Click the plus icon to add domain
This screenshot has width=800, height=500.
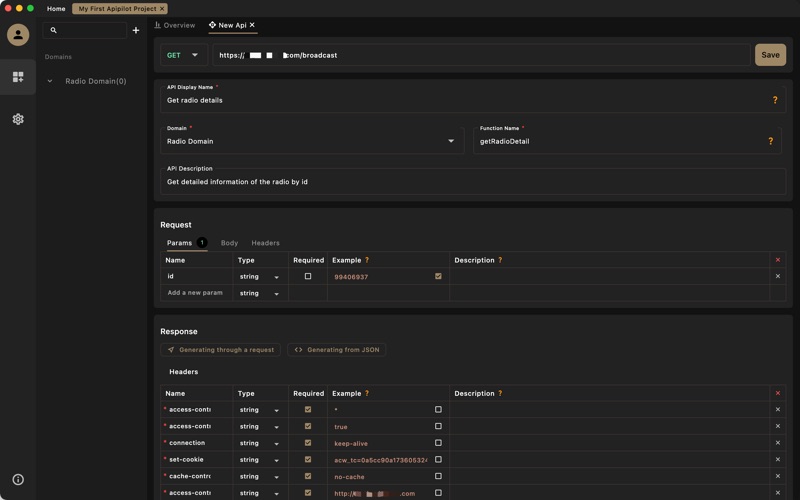pos(136,31)
